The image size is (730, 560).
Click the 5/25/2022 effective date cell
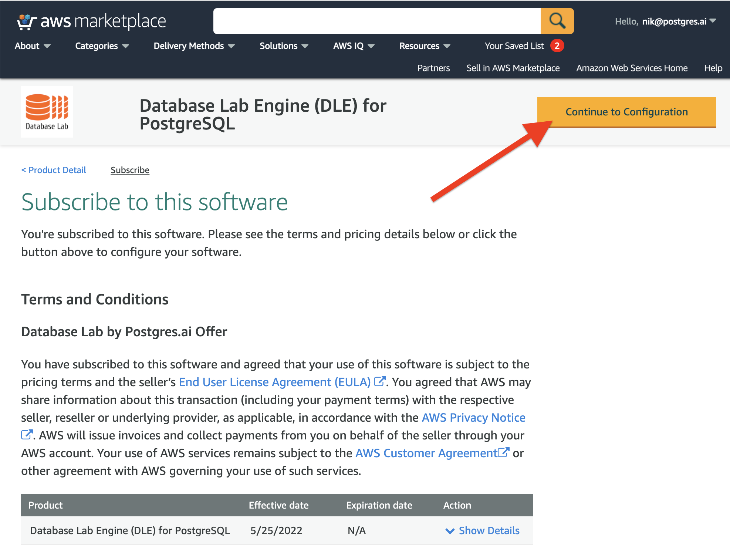tap(276, 530)
